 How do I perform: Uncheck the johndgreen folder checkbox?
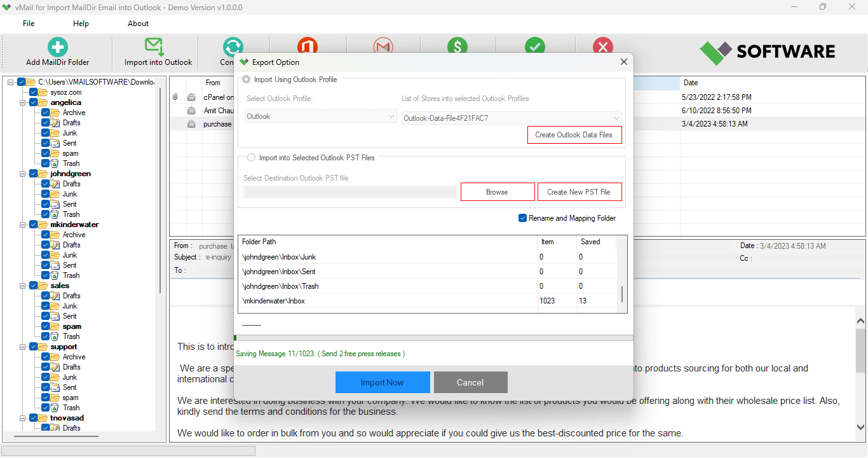tap(34, 174)
